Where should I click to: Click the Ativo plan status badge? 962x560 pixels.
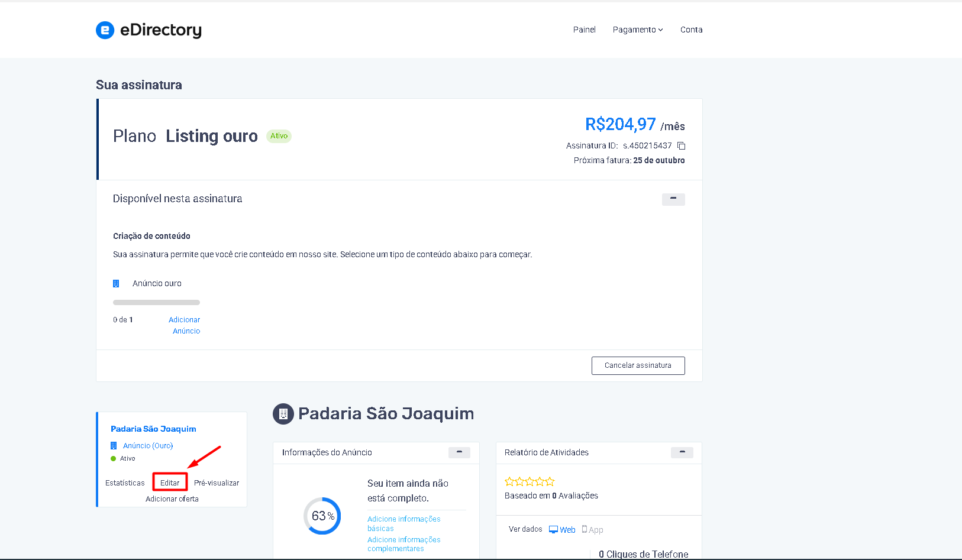click(279, 136)
